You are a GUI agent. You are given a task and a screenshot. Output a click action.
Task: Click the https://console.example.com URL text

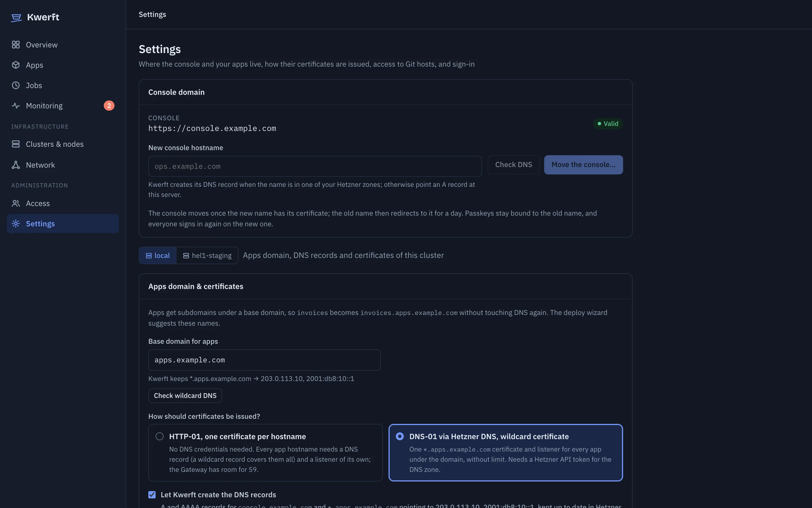click(x=212, y=128)
